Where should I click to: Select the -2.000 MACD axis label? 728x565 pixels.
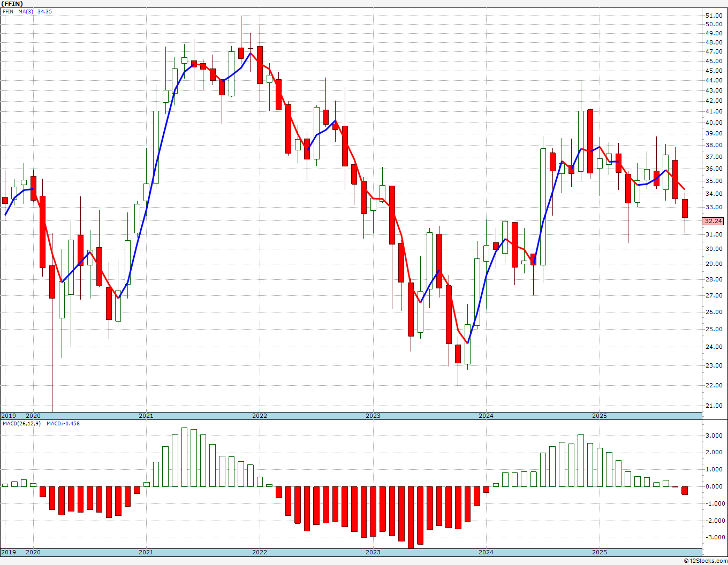[714, 521]
